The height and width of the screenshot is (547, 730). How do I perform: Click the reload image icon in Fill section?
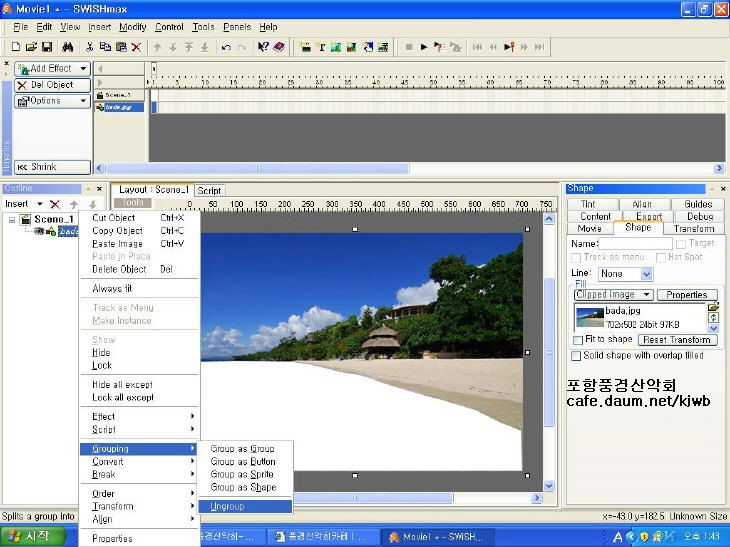(713, 318)
